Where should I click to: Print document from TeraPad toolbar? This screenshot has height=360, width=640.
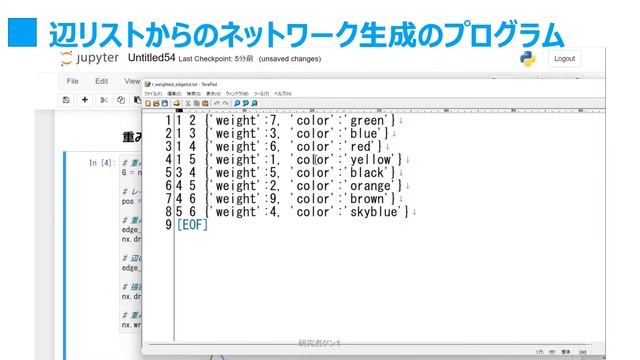point(176,103)
